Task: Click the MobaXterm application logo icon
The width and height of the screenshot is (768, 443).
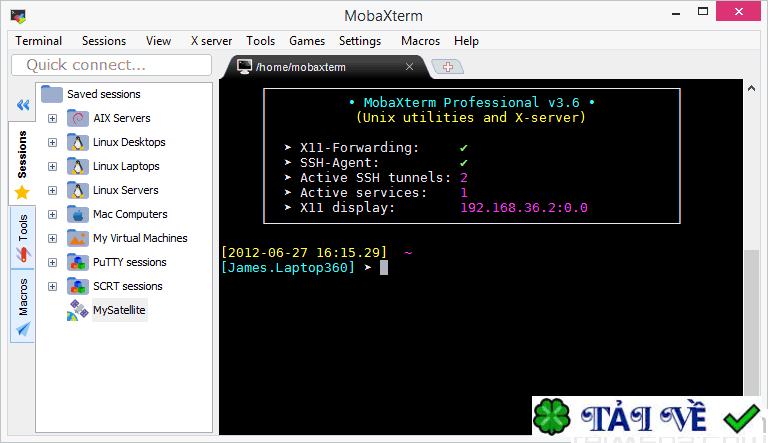Action: point(18,16)
